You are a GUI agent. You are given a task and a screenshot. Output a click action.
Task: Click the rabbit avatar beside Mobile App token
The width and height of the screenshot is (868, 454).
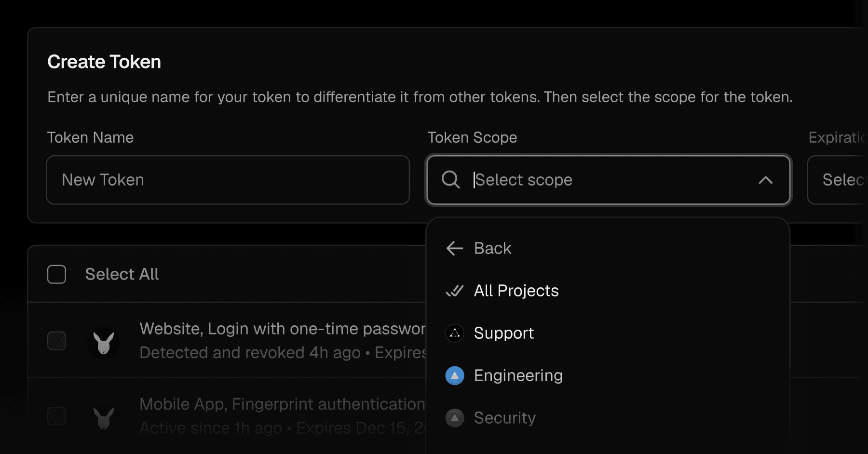104,417
